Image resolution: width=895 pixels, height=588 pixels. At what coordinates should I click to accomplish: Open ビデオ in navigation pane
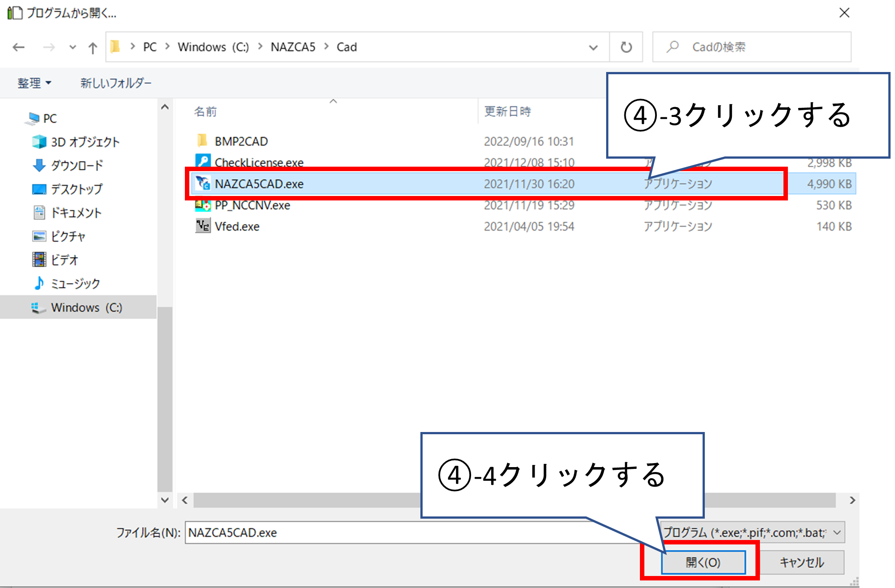click(x=65, y=260)
